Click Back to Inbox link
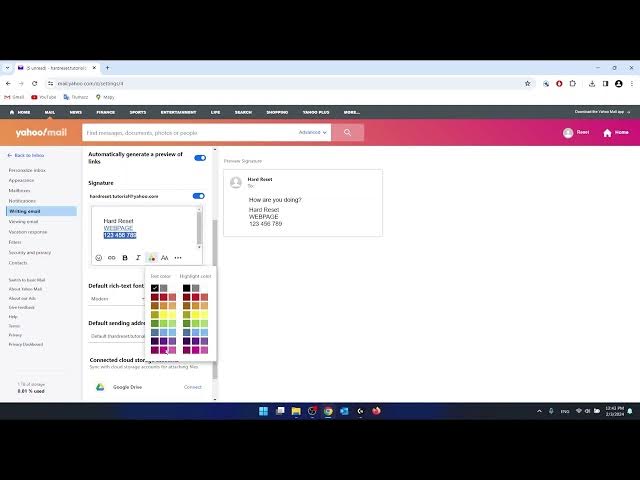The image size is (640, 480). (x=27, y=155)
